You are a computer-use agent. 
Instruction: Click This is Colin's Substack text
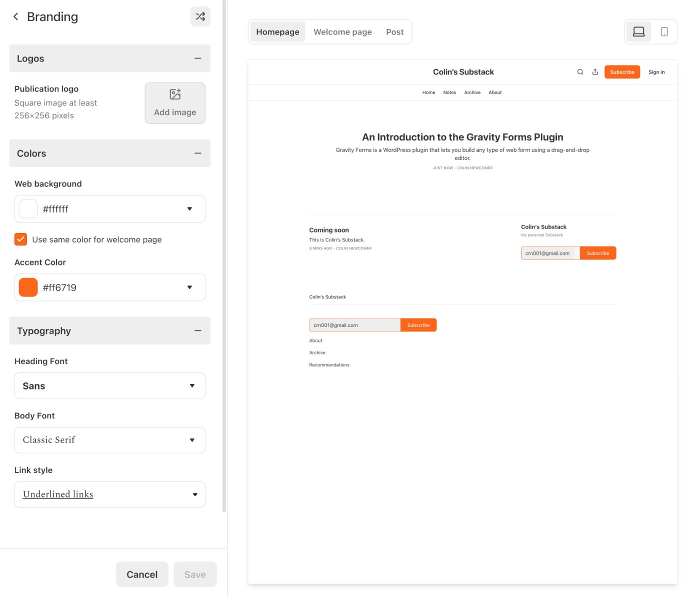pyautogui.click(x=337, y=240)
